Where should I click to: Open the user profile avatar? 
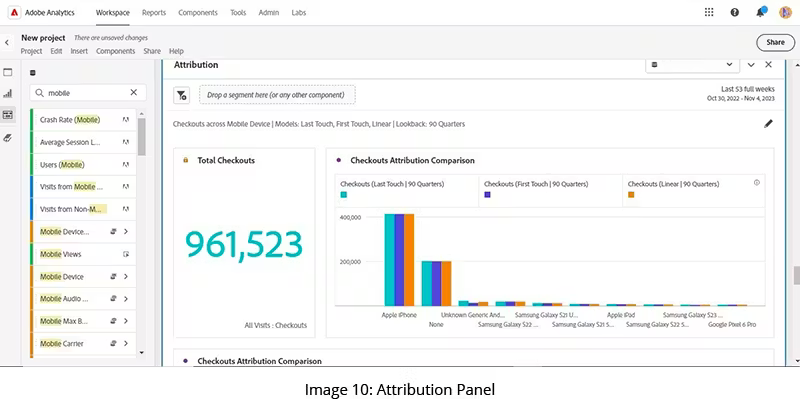coord(785,12)
